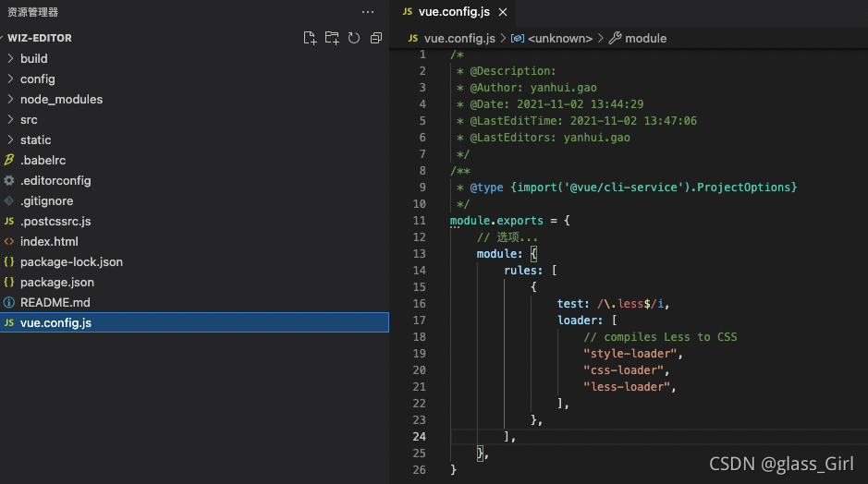The height and width of the screenshot is (484, 868).
Task: Select vue.config.js in the file tree
Action: 194,323
